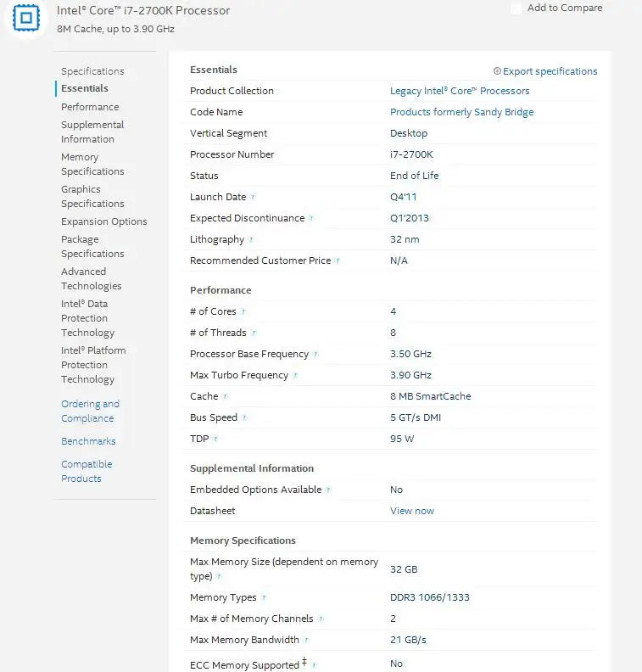Open the Processor Base Frequency info icon
Image resolution: width=642 pixels, height=672 pixels.
[x=315, y=354]
